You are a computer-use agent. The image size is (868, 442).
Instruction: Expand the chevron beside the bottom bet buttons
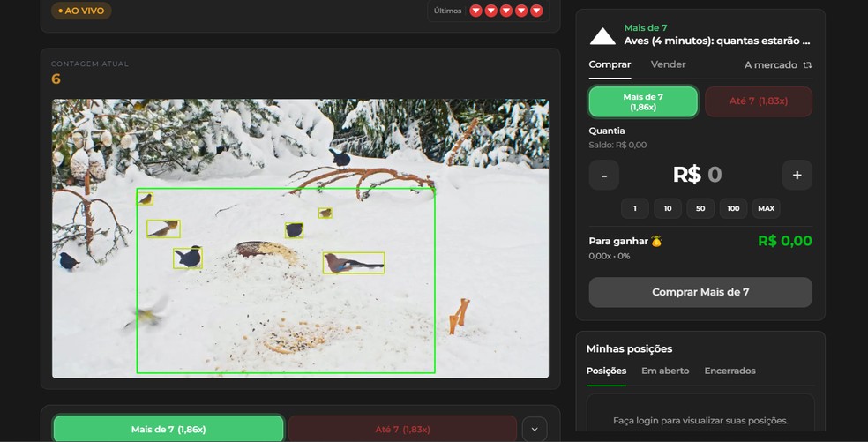point(535,430)
